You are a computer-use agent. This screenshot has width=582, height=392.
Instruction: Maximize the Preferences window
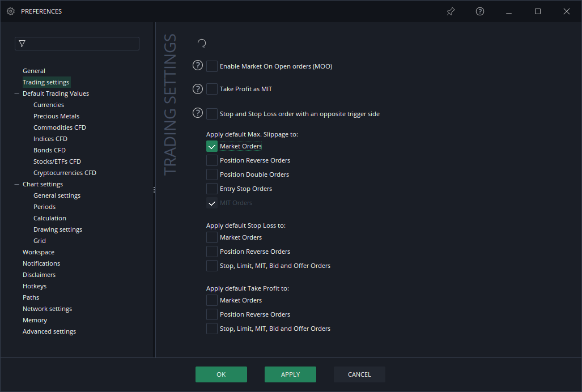tap(537, 11)
